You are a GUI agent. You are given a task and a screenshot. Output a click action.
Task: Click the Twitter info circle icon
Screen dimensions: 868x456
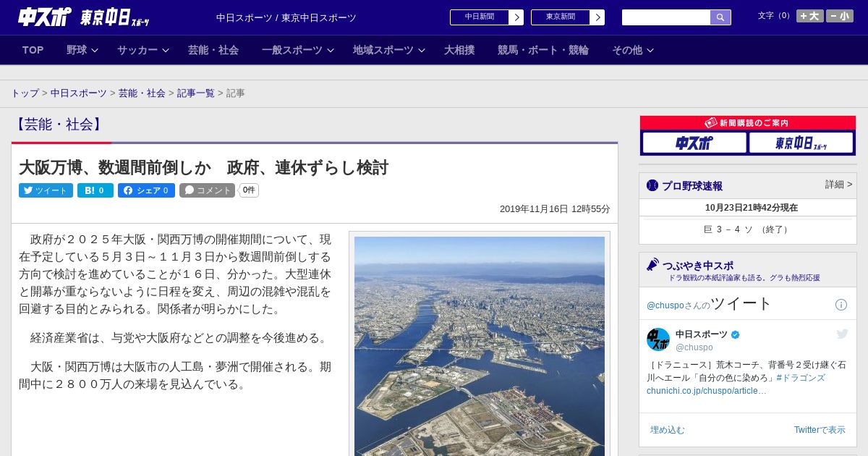pos(841,305)
